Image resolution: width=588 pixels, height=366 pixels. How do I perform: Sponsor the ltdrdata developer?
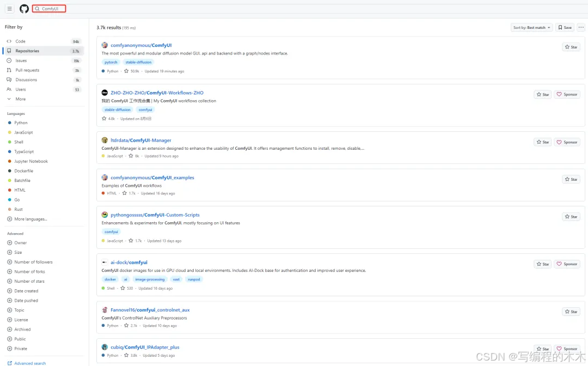[x=567, y=142]
